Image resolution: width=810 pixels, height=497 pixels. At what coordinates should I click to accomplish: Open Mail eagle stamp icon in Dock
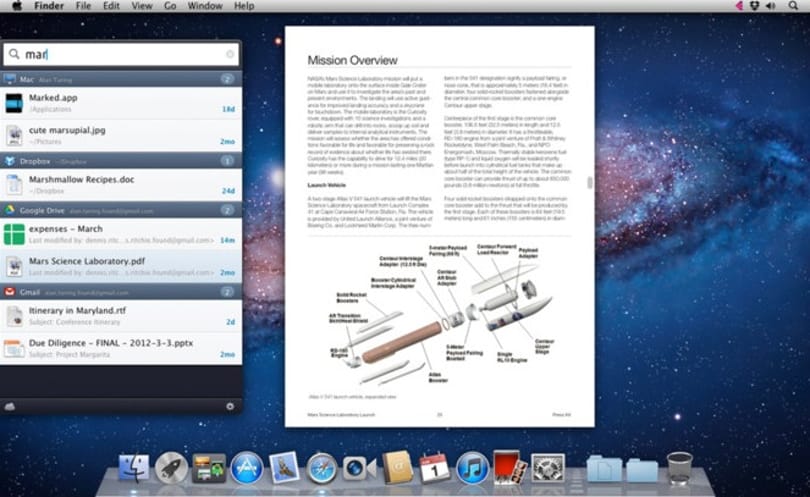point(284,468)
